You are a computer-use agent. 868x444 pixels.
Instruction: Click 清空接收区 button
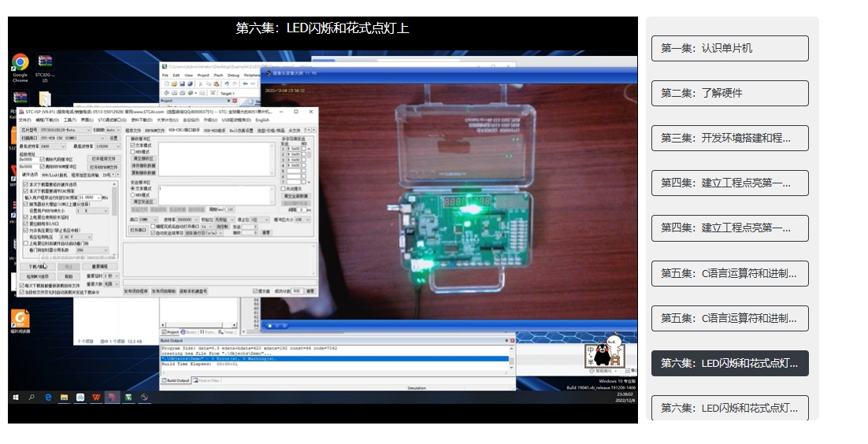tap(143, 159)
